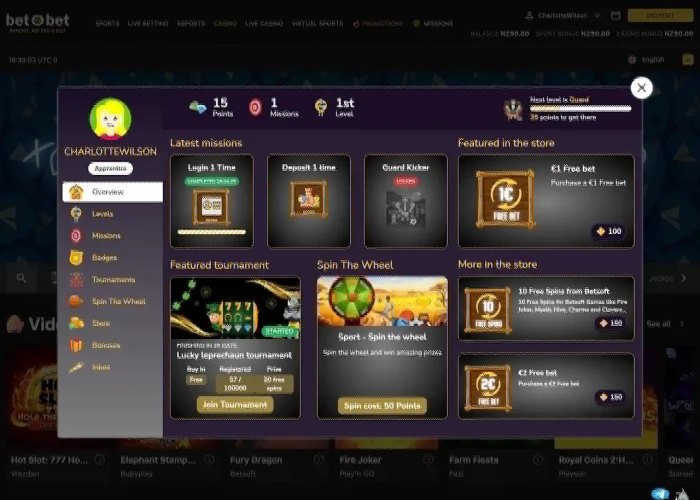Open the Inbox icon in sidebar

[x=76, y=367]
